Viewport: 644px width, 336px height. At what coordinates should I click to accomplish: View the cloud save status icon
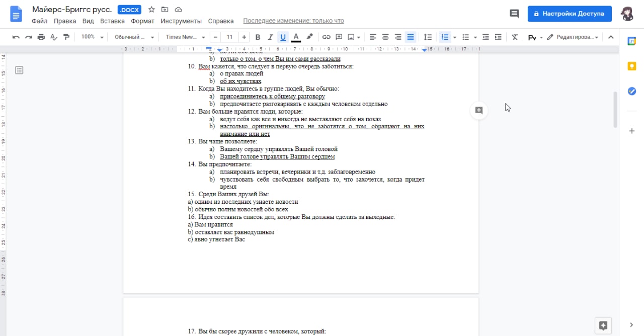179,10
